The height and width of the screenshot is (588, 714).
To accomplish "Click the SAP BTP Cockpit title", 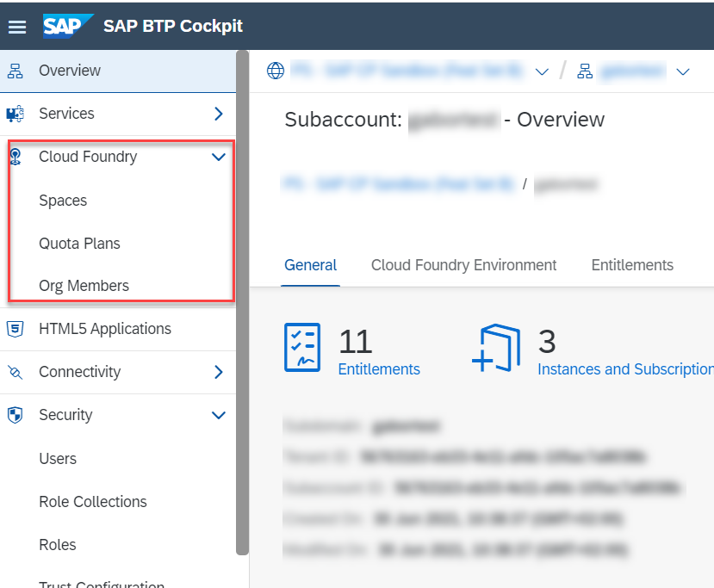I will [173, 27].
